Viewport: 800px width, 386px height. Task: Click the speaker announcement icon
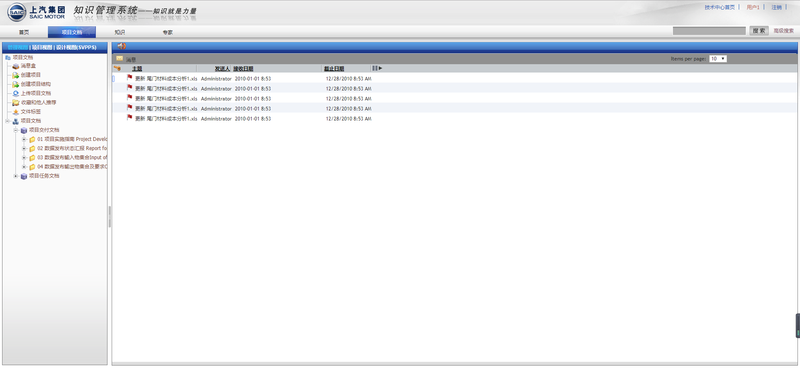coord(121,46)
